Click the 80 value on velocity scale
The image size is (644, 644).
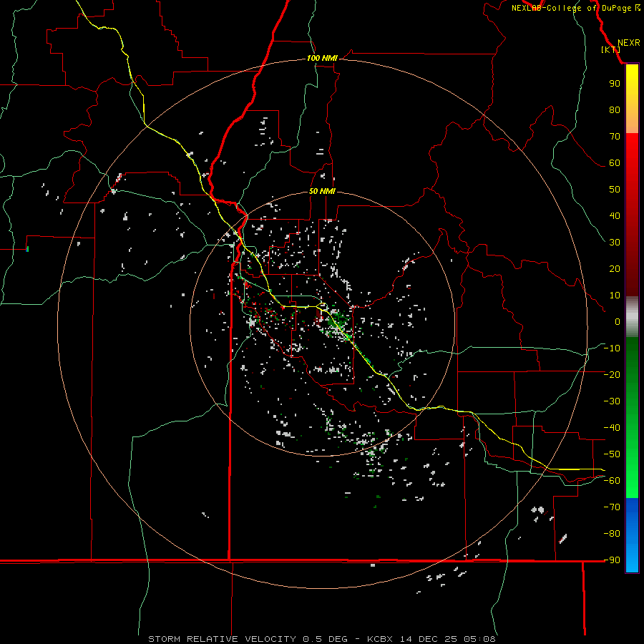[615, 109]
